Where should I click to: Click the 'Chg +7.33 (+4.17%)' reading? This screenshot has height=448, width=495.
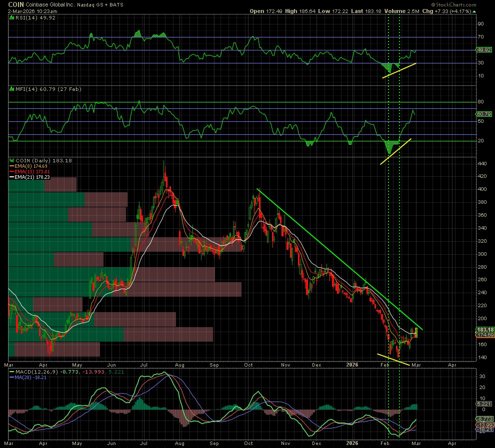tap(446, 11)
